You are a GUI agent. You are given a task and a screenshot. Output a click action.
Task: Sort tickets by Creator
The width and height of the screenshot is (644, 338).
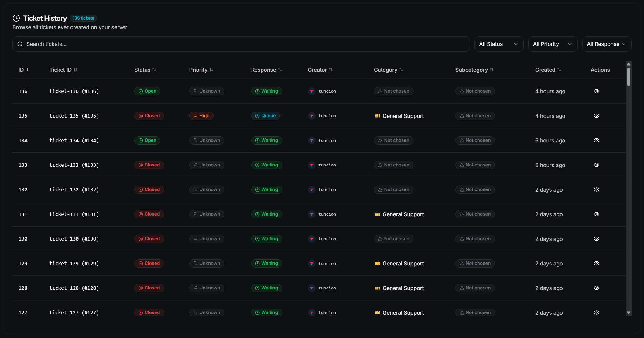320,70
